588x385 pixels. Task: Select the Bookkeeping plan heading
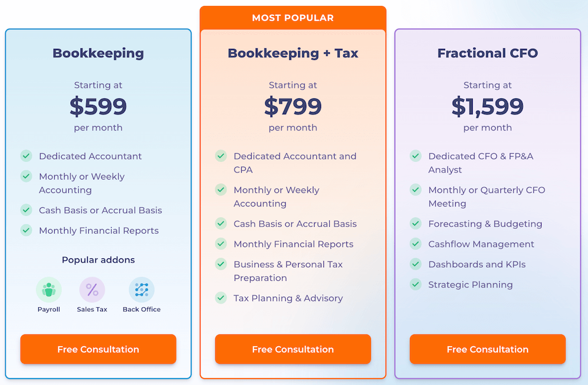click(x=98, y=53)
